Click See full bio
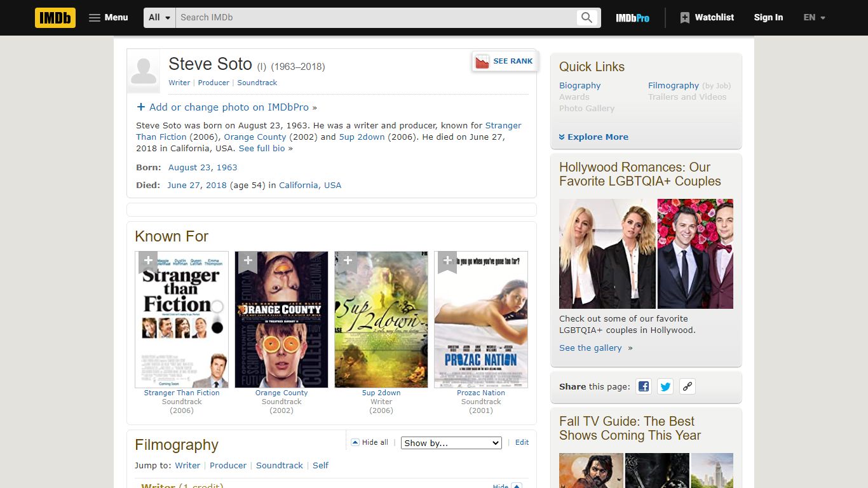 tap(262, 149)
